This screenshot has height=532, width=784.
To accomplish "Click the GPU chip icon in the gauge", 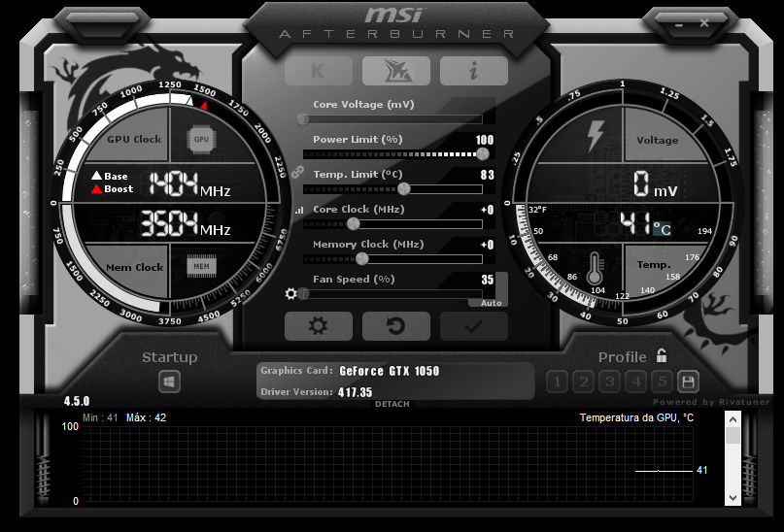I will coord(201,140).
